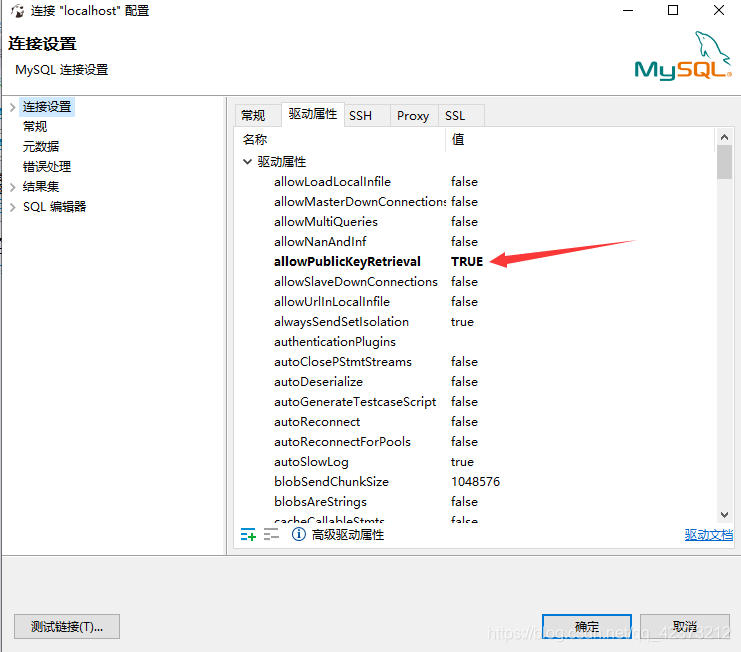Click the MySQL dolphin logo

coord(682,57)
